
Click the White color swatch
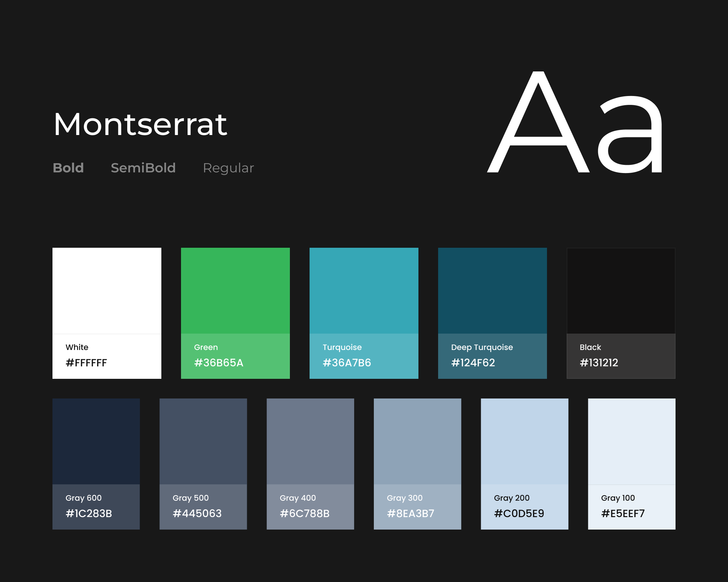coord(107,291)
